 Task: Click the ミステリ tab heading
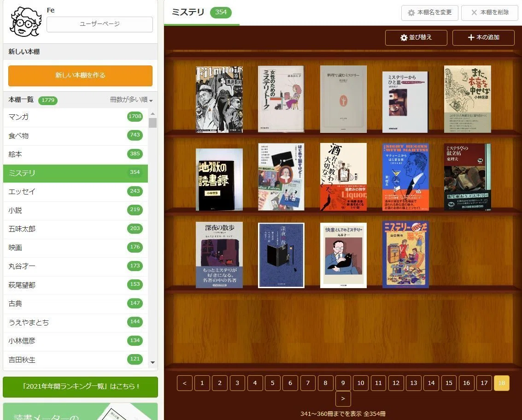coord(202,12)
